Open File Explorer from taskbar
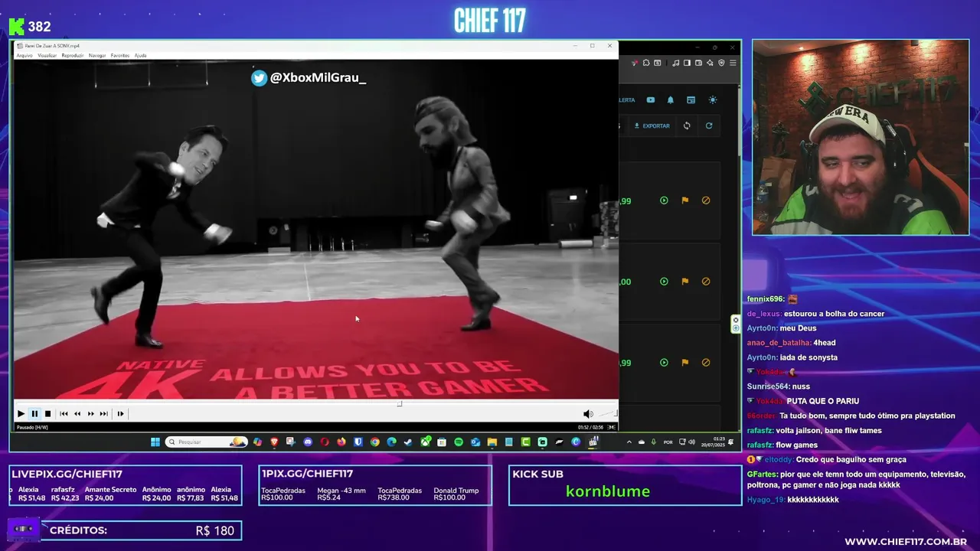This screenshot has width=980, height=551. click(492, 442)
